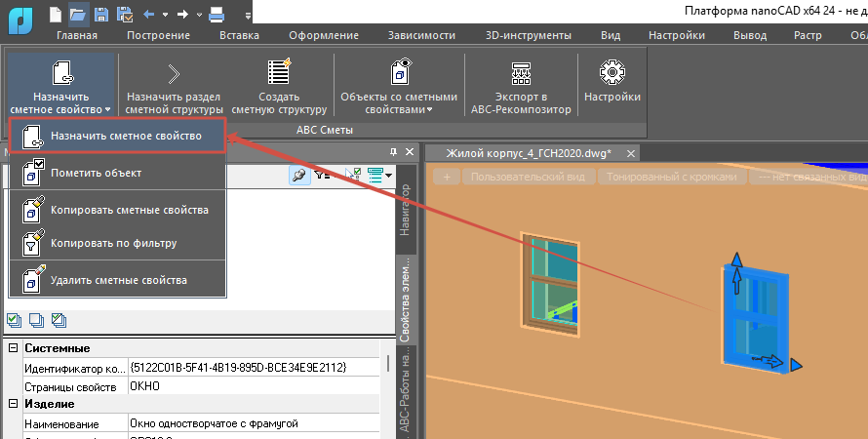The width and height of the screenshot is (868, 439).
Task: Open the Оформление ribbon tab
Action: pos(324,35)
